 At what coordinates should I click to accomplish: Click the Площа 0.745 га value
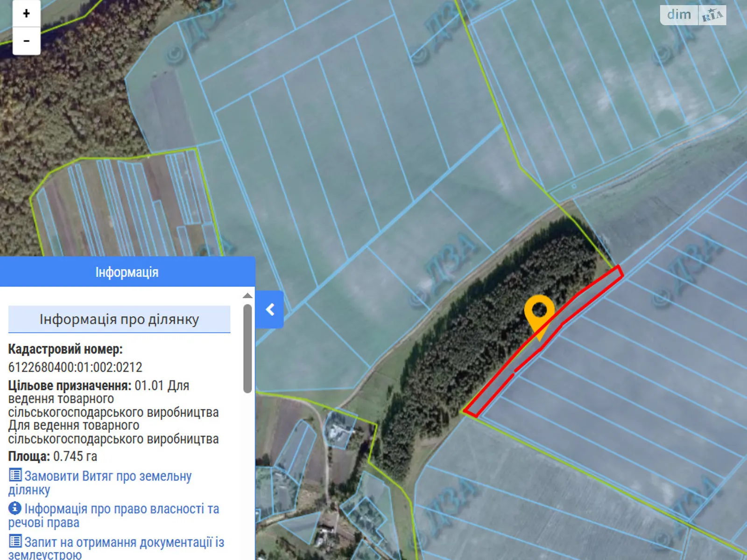tap(75, 456)
